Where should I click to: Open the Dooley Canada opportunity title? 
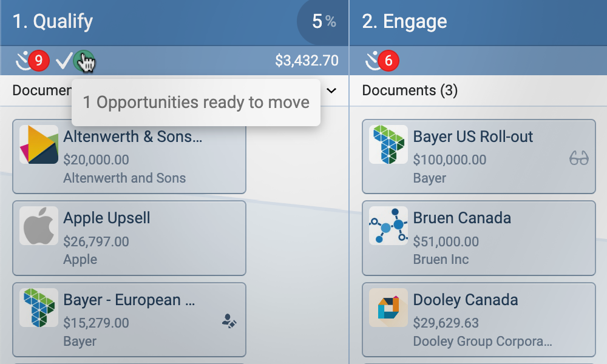465,300
